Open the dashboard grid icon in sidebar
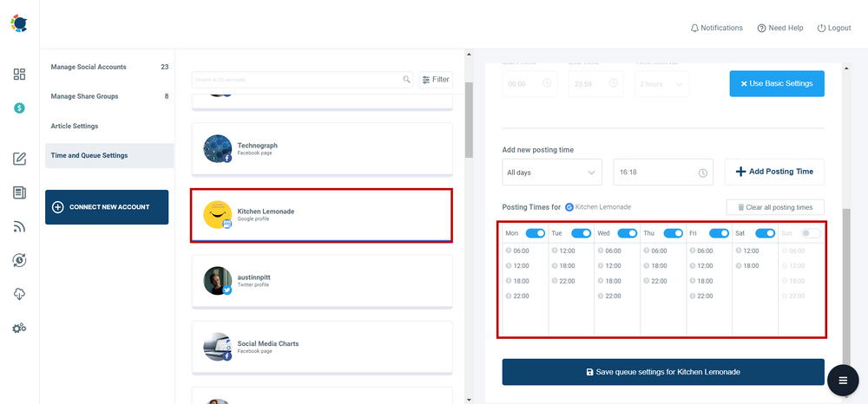This screenshot has width=868, height=404. pos(19,75)
